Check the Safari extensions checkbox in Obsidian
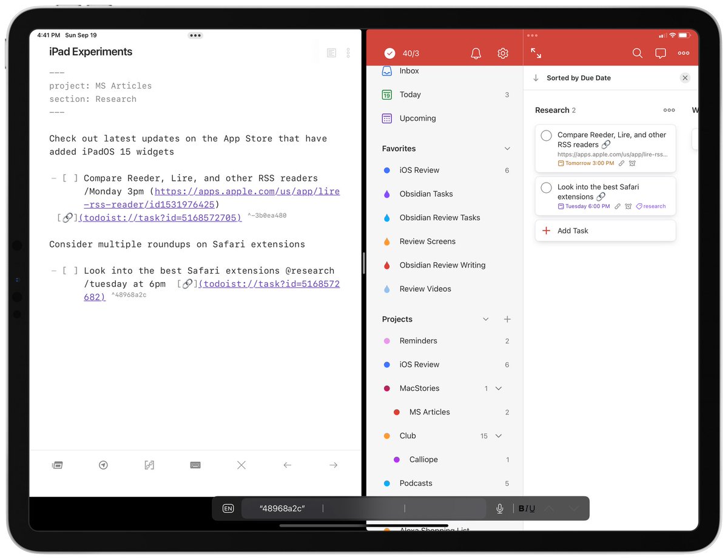The image size is (728, 560). tap(70, 271)
